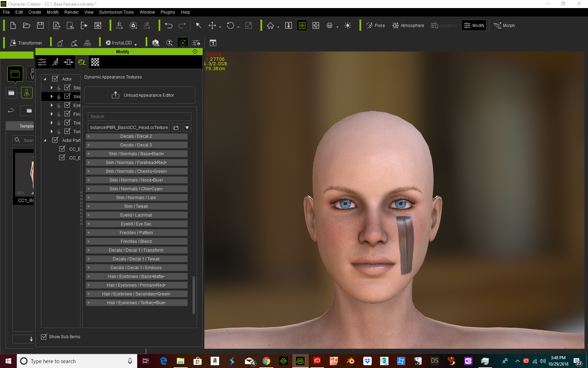Toggle the green frame-selected icon
588x368 pixels.
point(302,26)
